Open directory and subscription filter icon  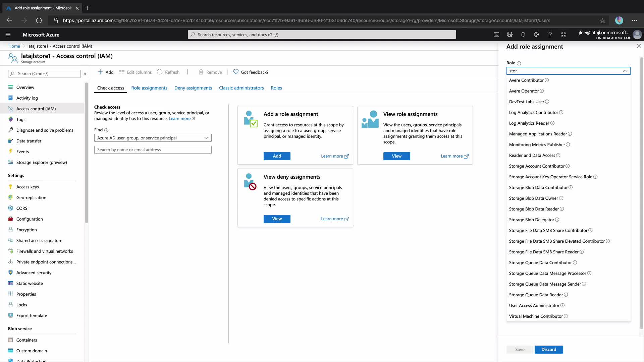click(510, 35)
